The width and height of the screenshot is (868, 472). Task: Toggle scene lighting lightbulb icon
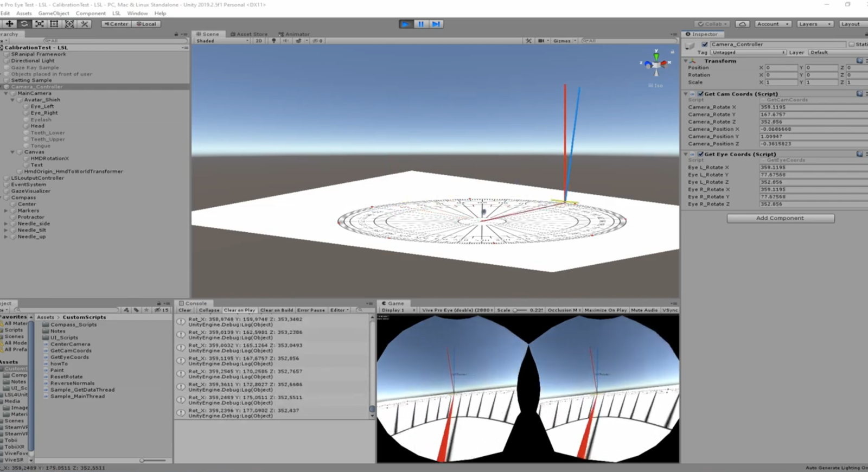(274, 41)
